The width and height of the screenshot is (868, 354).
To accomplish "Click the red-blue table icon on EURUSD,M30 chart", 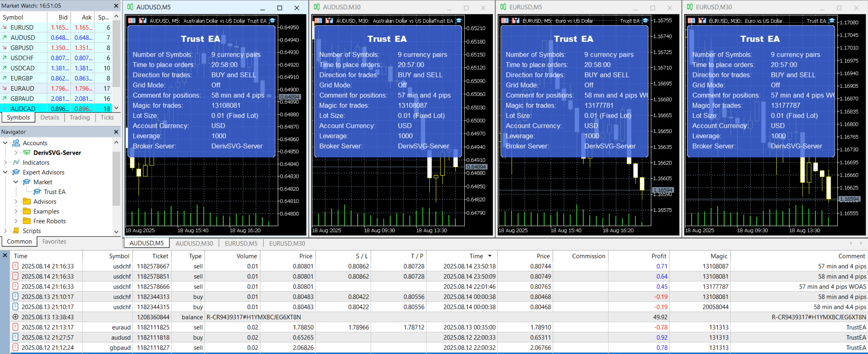I will tap(692, 21).
